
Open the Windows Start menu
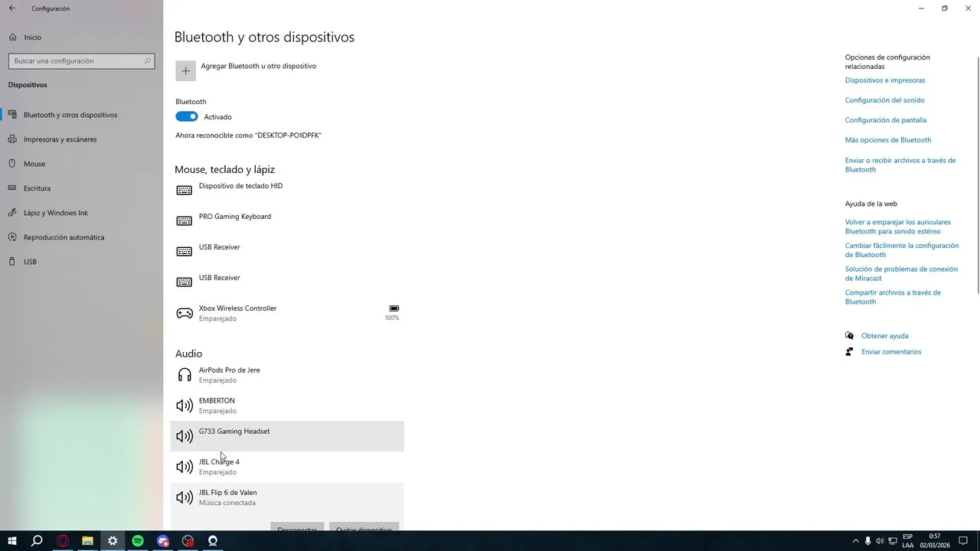pyautogui.click(x=12, y=541)
